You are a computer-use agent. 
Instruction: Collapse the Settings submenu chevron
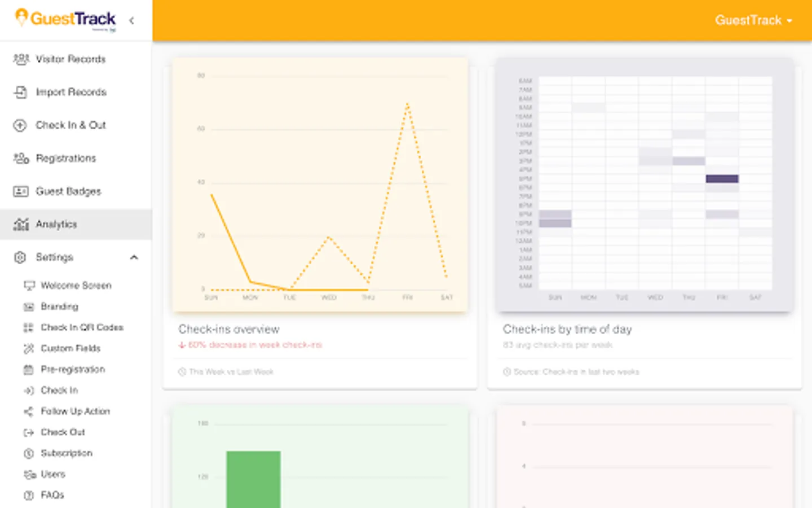click(134, 257)
